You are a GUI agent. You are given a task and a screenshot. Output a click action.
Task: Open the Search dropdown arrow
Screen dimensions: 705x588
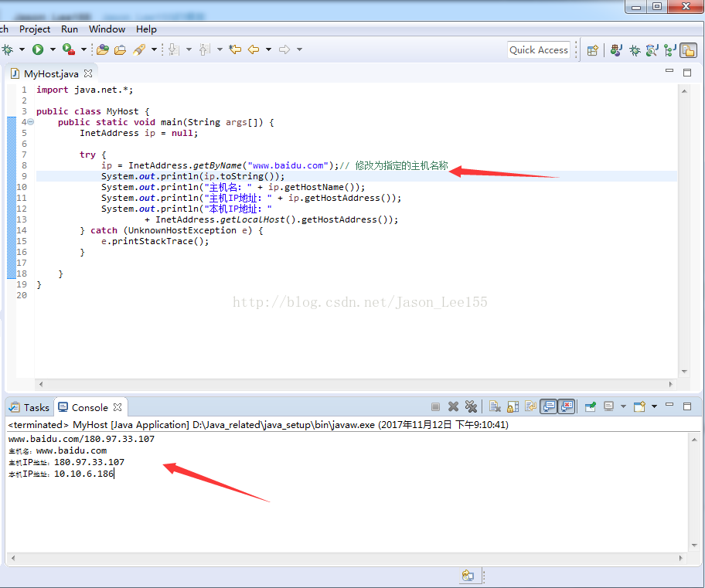(x=154, y=49)
